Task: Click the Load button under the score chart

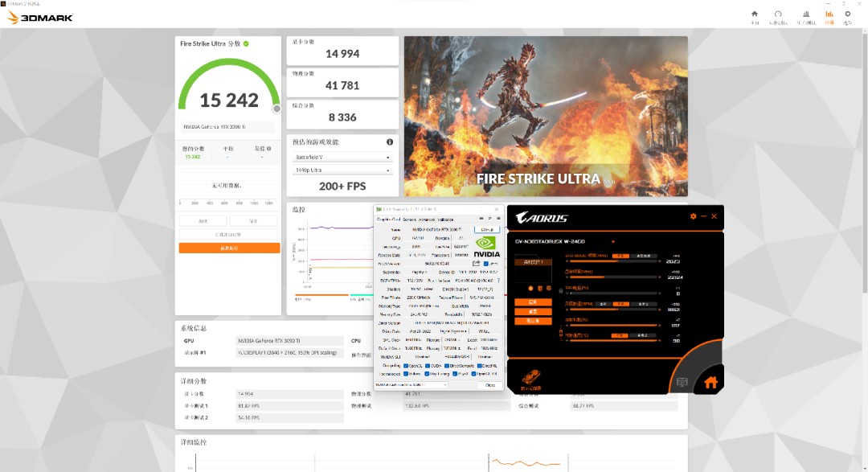Action: pyautogui.click(x=203, y=221)
